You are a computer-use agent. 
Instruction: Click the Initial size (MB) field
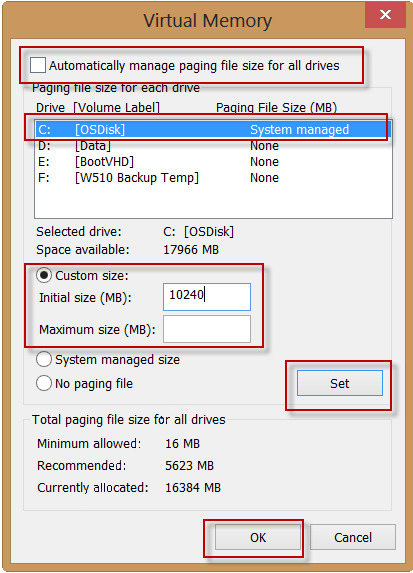[207, 297]
